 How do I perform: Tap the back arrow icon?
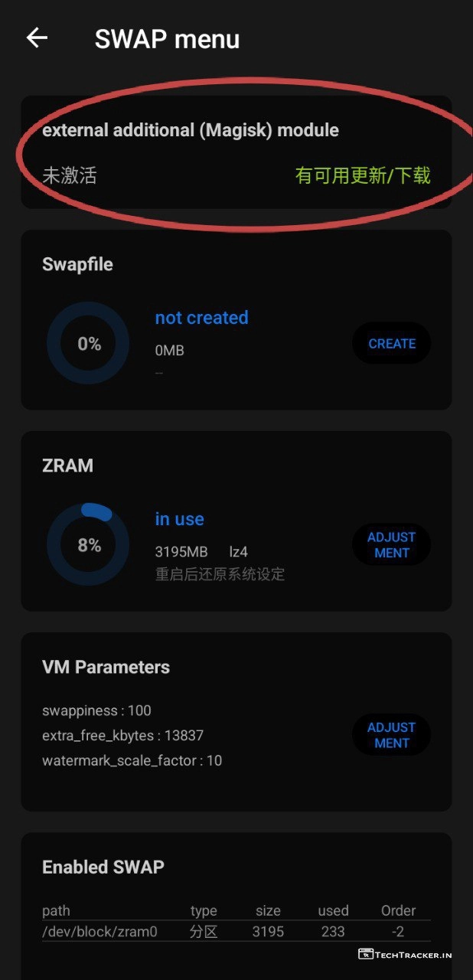(37, 38)
